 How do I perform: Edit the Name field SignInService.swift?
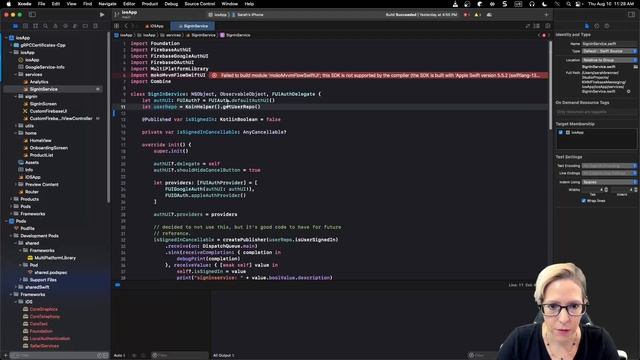click(609, 44)
